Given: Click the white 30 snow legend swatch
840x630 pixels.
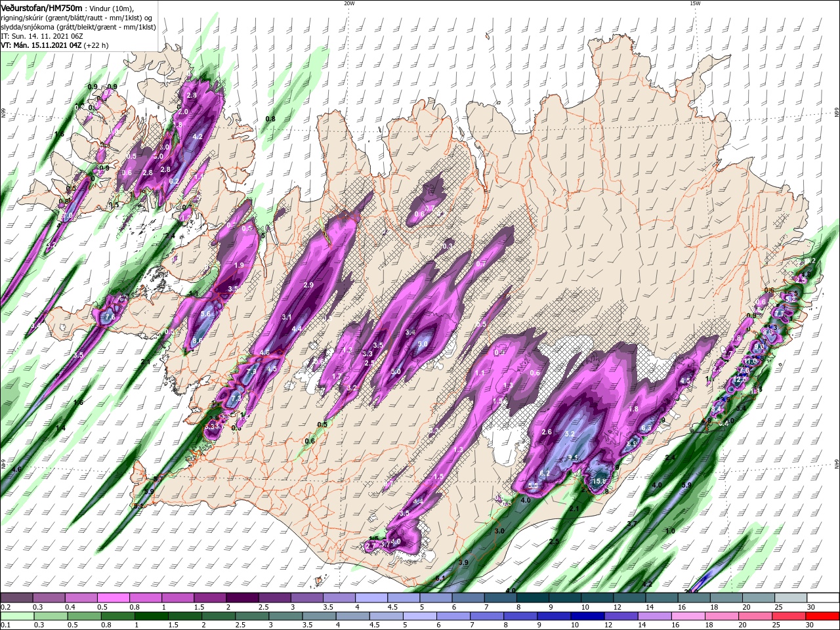Looking at the screenshot, I should [824, 598].
